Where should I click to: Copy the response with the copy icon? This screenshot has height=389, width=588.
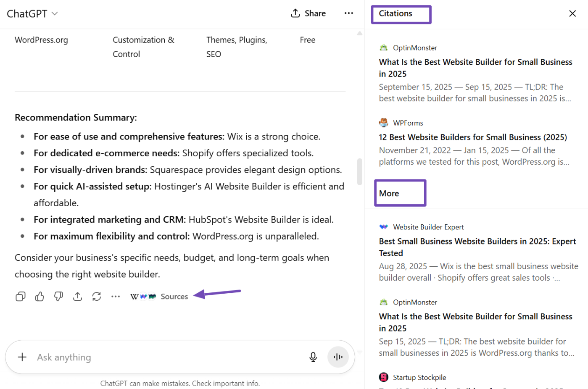pyautogui.click(x=20, y=297)
